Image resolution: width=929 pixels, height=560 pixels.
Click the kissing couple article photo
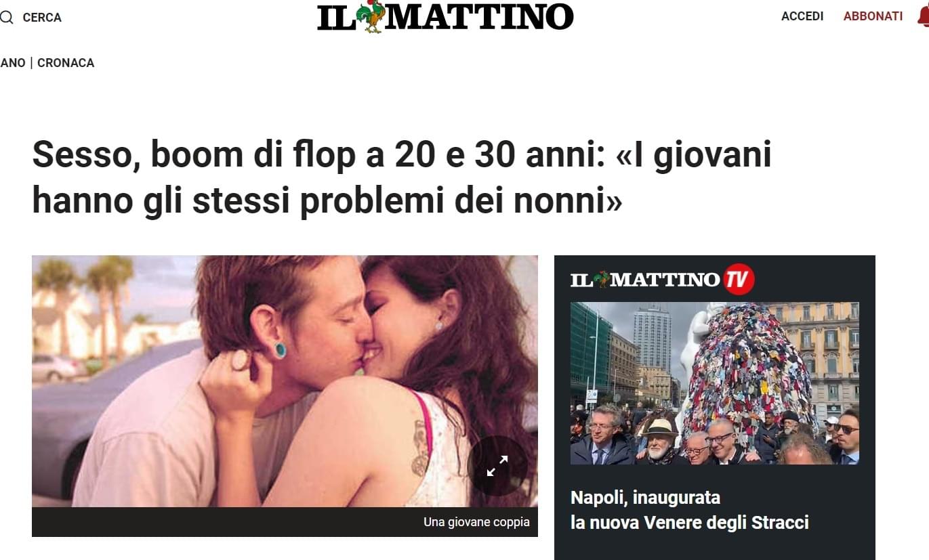click(x=285, y=381)
